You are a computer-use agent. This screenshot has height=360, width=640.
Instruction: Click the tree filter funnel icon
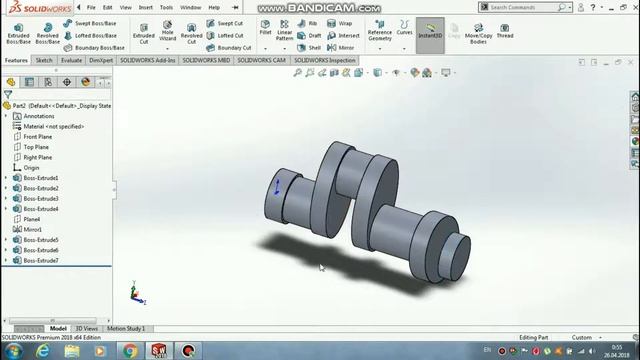(8, 95)
